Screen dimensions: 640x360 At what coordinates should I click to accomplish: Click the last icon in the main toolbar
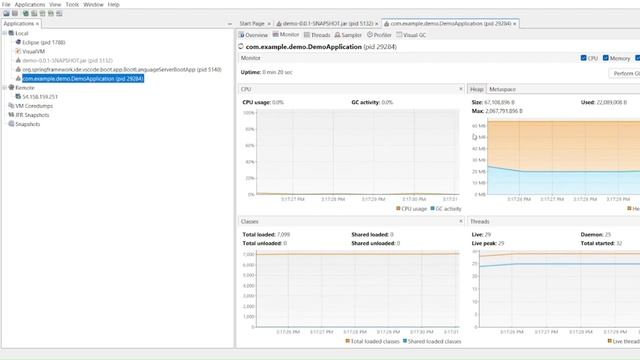[59, 13]
